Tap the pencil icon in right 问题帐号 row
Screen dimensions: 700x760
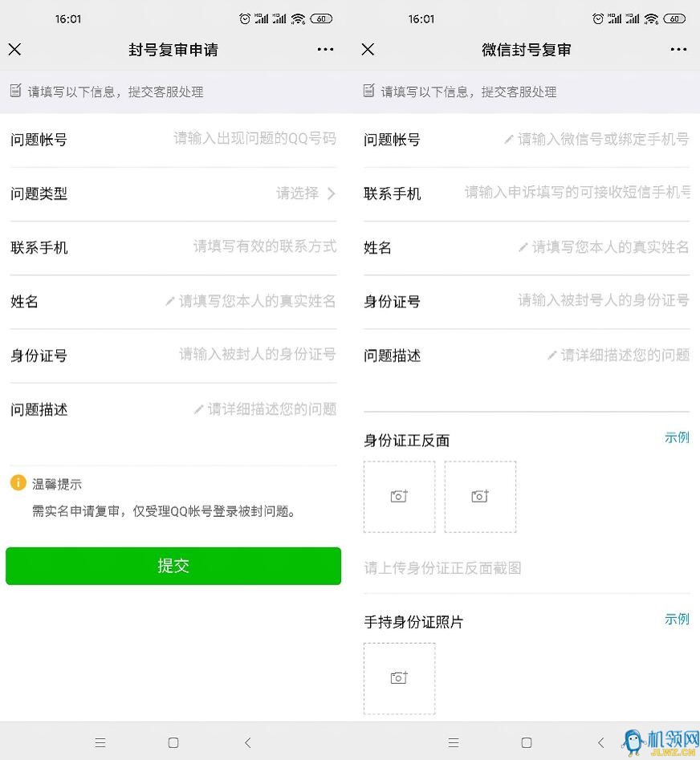pos(508,140)
